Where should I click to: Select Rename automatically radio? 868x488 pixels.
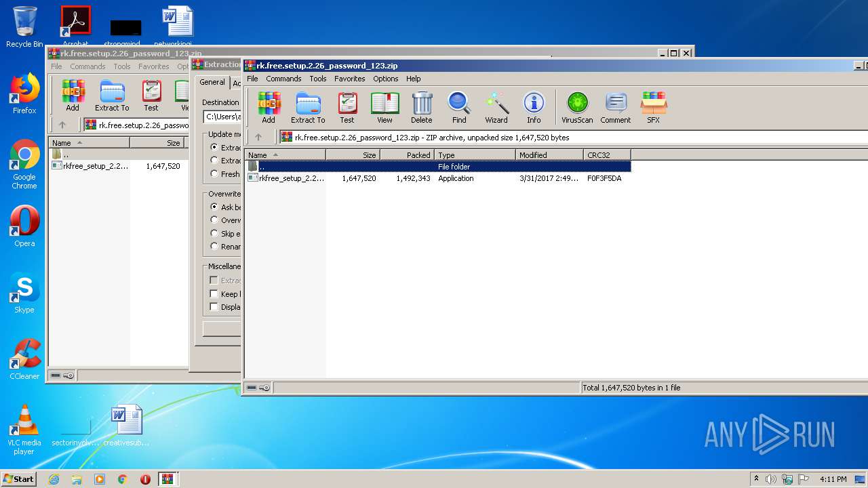214,246
